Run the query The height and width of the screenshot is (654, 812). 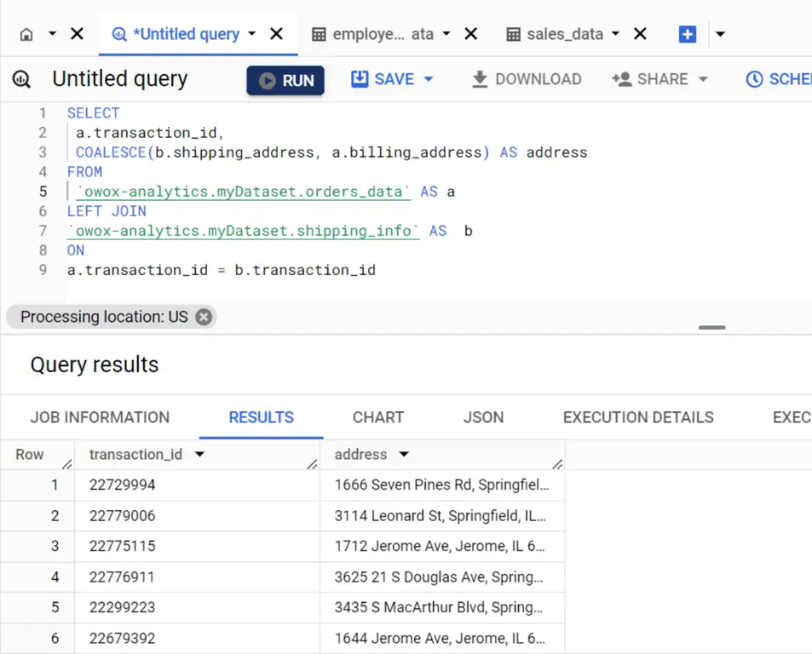285,80
